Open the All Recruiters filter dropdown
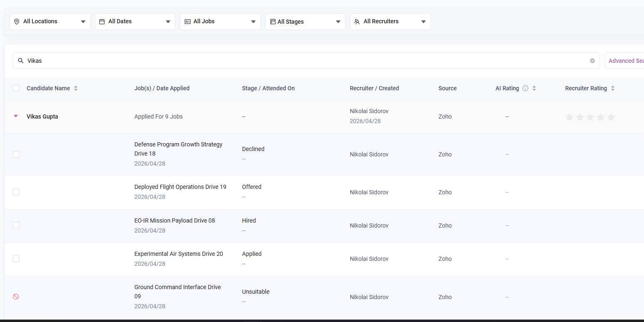Image resolution: width=644 pixels, height=322 pixels. [x=390, y=22]
